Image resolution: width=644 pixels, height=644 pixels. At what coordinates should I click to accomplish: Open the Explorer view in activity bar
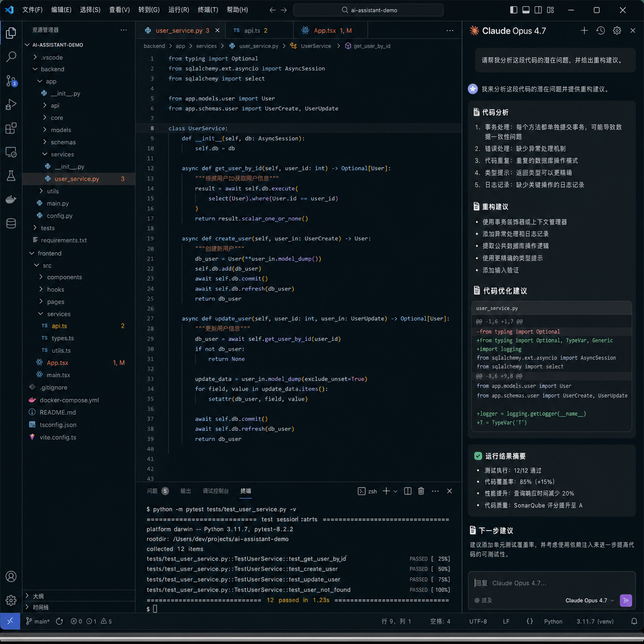tap(11, 33)
